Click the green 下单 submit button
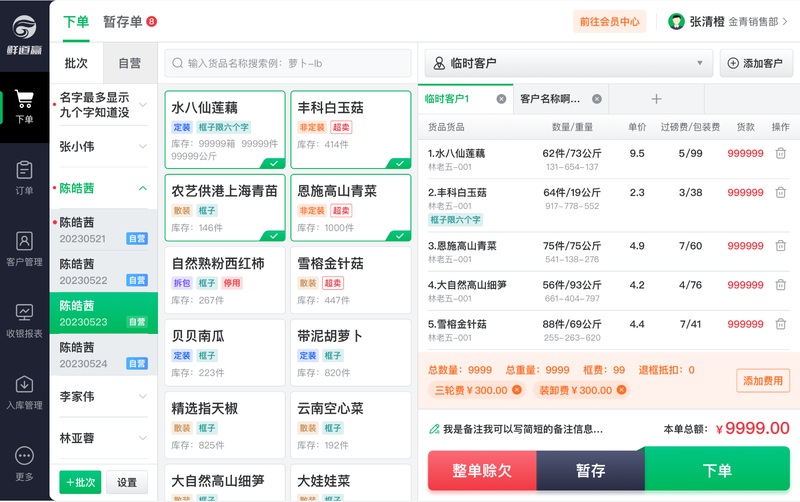800x502 pixels. [717, 470]
